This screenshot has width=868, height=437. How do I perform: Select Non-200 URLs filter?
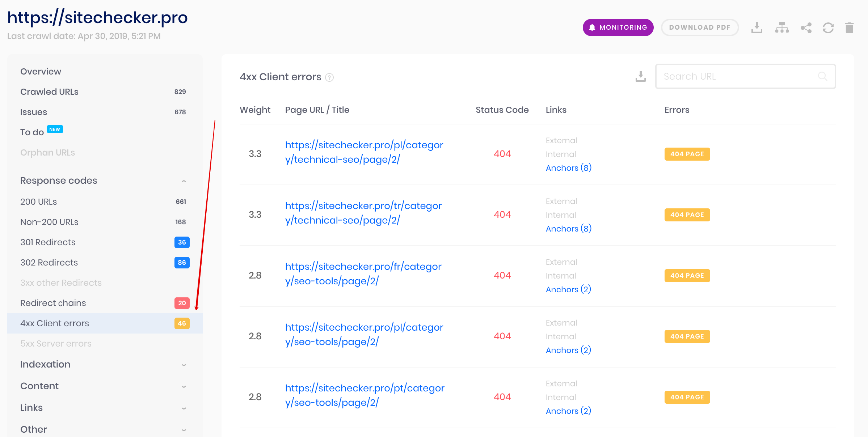click(105, 222)
